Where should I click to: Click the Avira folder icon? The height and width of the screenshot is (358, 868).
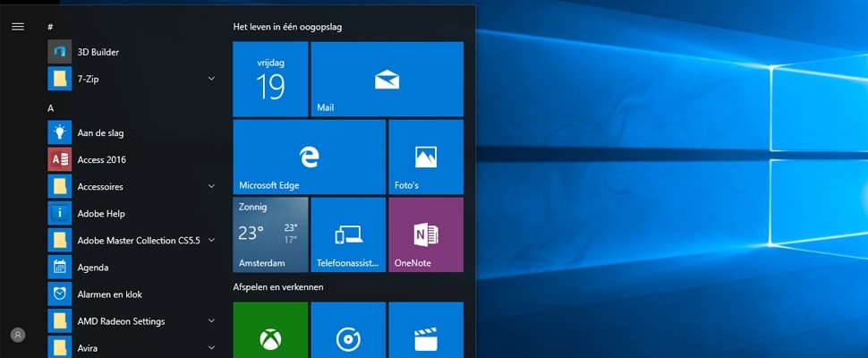pyautogui.click(x=60, y=348)
